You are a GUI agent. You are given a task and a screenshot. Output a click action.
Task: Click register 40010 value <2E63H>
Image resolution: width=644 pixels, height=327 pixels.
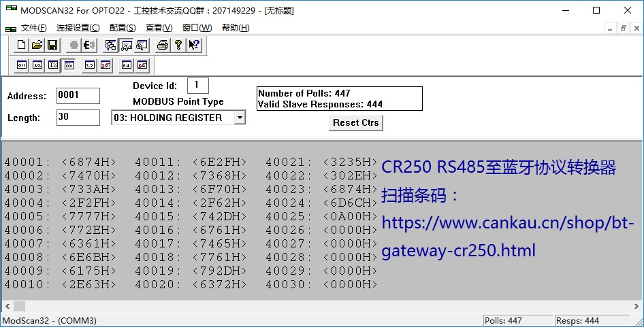pyautogui.click(x=88, y=284)
